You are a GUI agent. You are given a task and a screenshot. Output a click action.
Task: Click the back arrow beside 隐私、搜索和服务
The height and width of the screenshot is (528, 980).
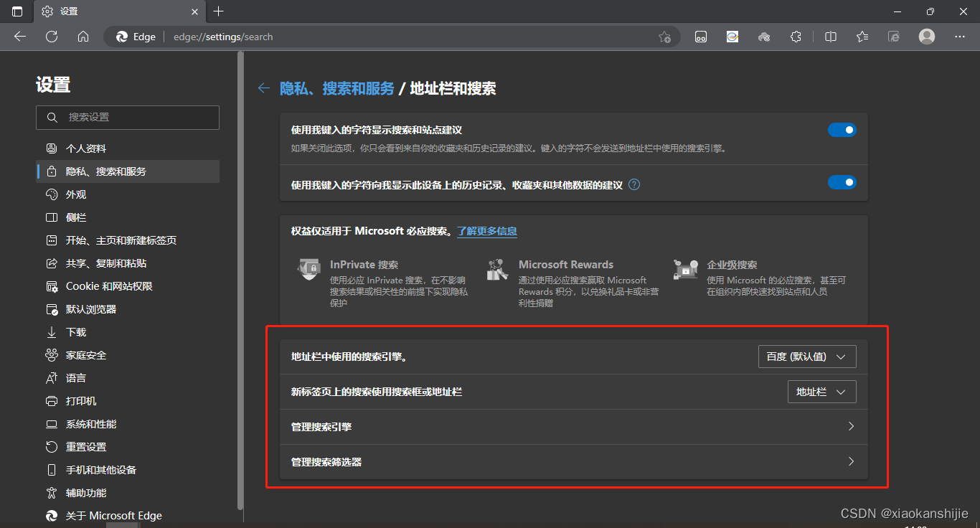pos(264,88)
